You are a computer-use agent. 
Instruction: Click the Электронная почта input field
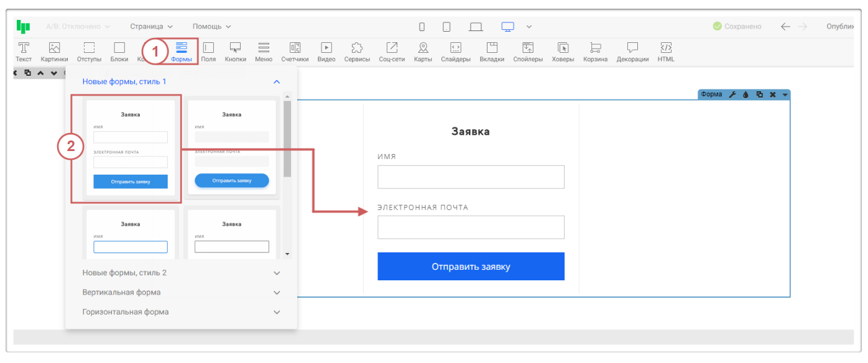click(471, 227)
